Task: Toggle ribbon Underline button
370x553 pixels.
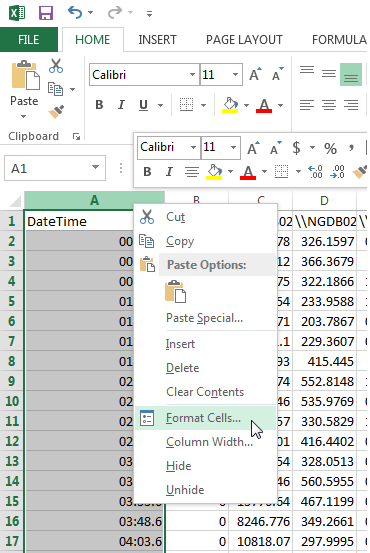Action: click(x=143, y=105)
